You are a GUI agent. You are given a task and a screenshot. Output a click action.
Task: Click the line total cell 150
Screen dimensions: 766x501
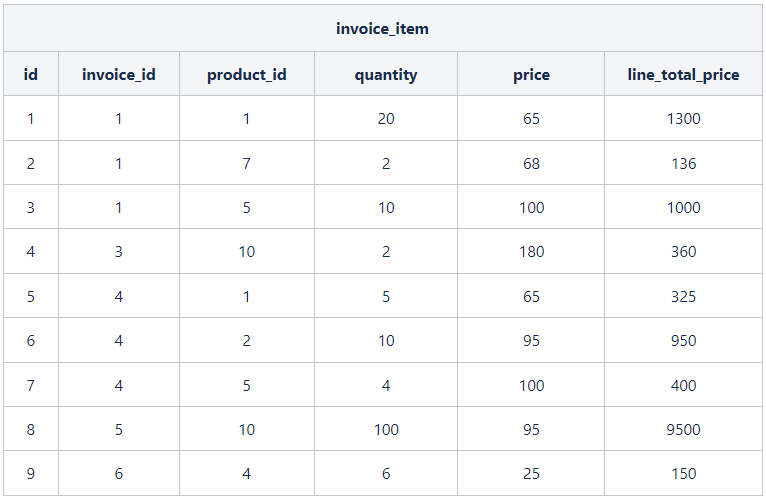(683, 474)
